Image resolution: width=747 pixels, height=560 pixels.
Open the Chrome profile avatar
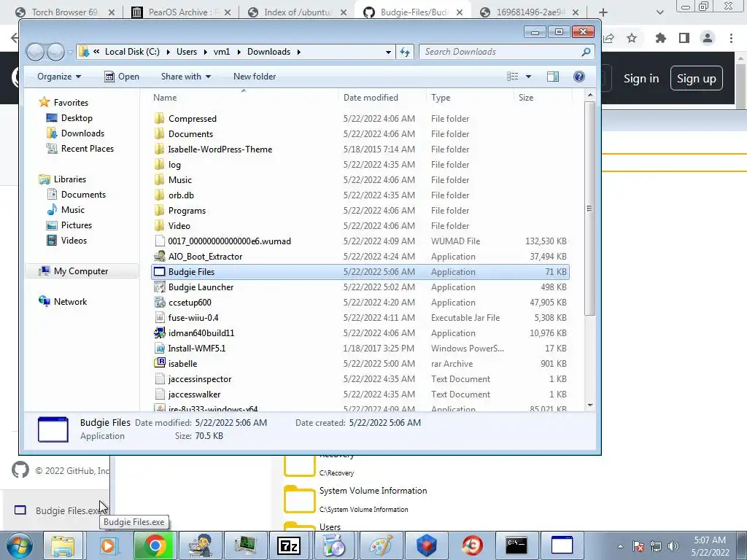click(708, 38)
